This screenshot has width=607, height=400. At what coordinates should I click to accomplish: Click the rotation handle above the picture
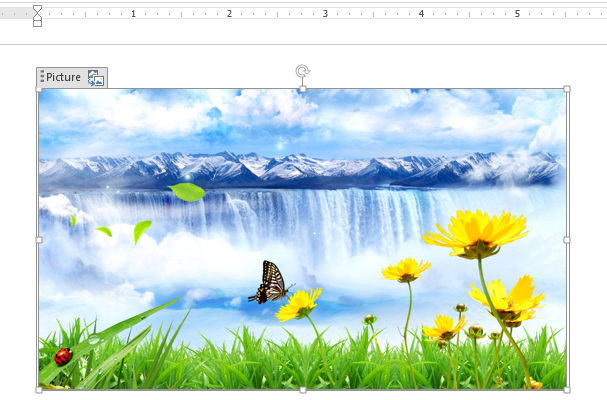[x=303, y=71]
